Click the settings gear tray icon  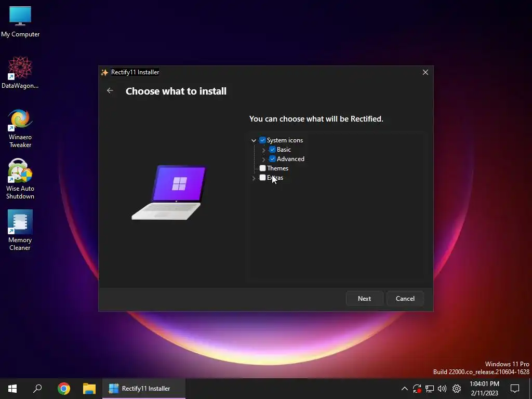pos(457,389)
